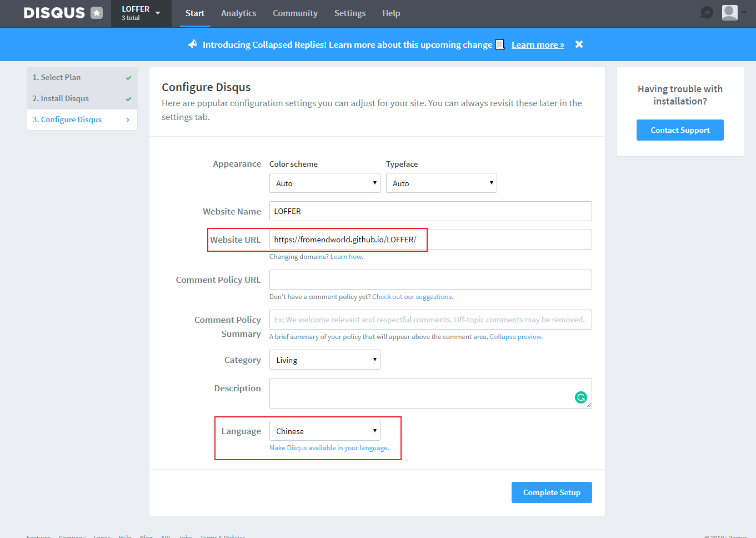The width and height of the screenshot is (756, 538).
Task: Click the Description text area
Action: click(x=430, y=393)
